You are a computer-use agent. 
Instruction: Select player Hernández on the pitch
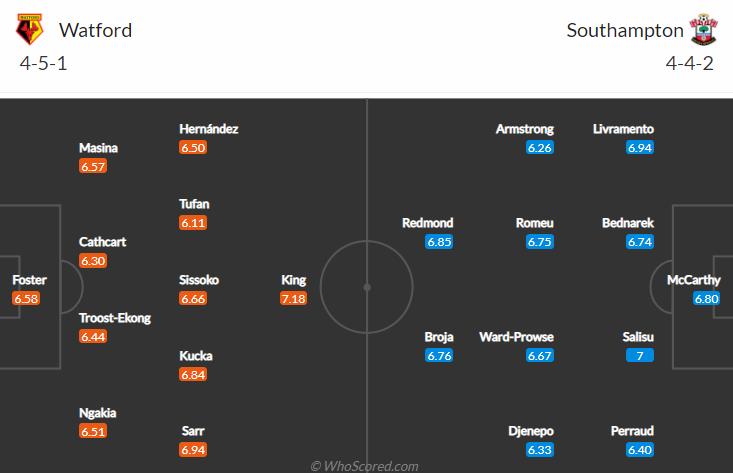(x=209, y=129)
